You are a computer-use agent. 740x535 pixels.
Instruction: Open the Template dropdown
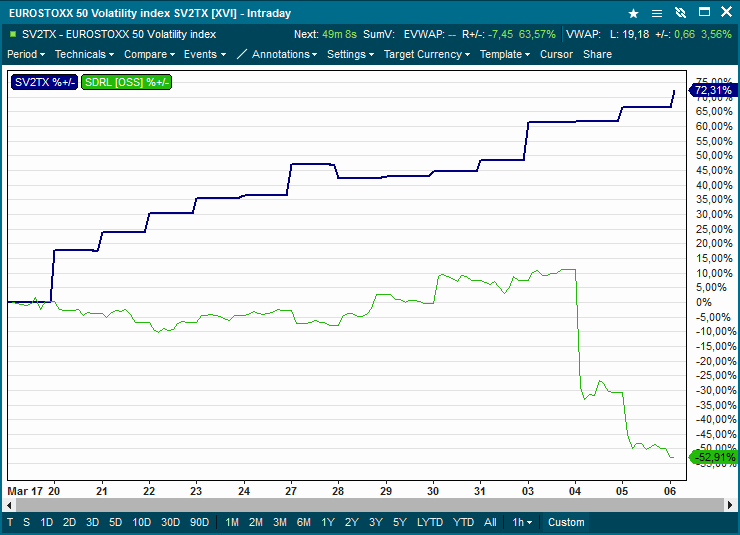[505, 54]
